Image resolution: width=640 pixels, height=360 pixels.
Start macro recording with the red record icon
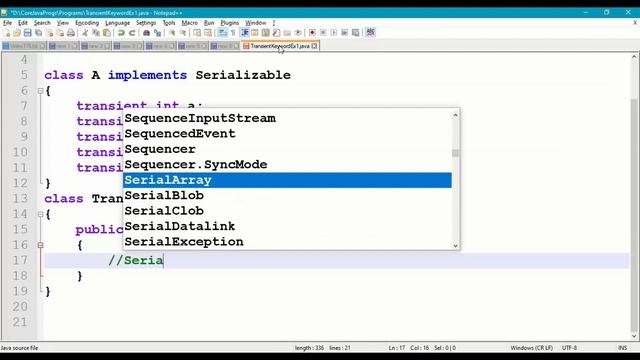(312, 33)
